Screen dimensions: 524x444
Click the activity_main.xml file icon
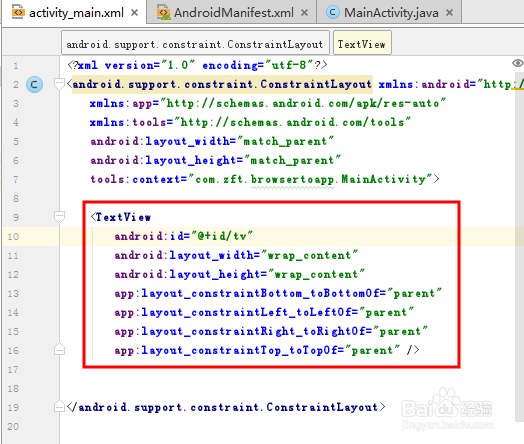(x=18, y=12)
